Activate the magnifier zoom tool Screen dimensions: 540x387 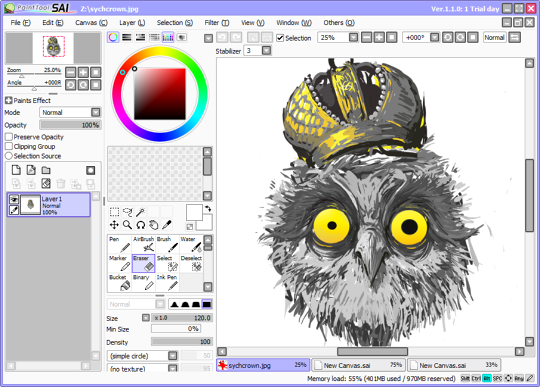click(x=127, y=225)
